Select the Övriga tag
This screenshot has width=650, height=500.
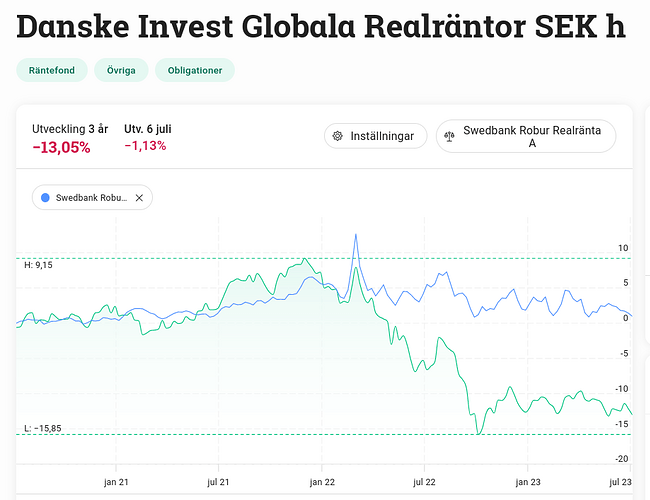[x=121, y=70]
